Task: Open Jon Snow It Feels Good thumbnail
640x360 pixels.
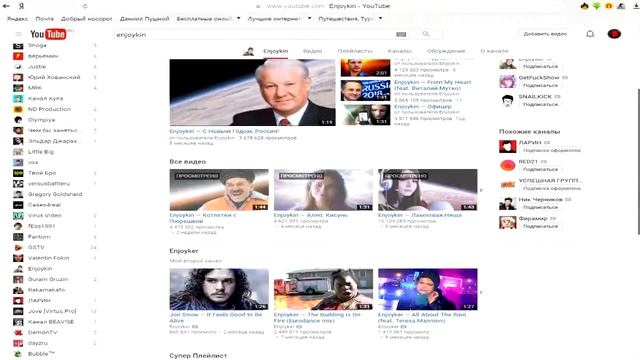Action: 219,289
